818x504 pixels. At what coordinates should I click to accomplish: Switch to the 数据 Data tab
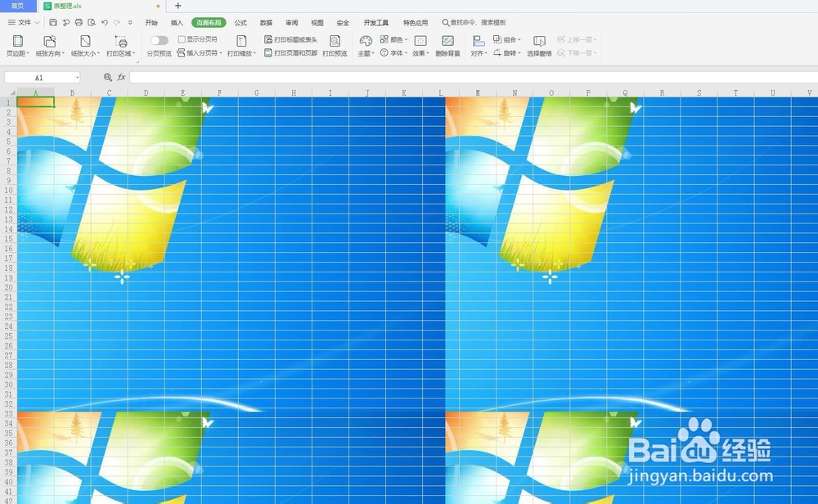[x=266, y=22]
